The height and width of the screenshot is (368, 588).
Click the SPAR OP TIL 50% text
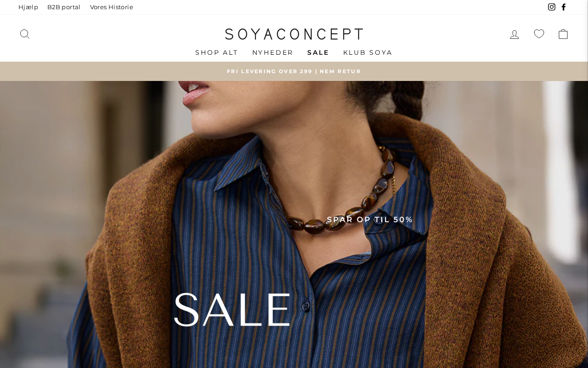coord(370,219)
